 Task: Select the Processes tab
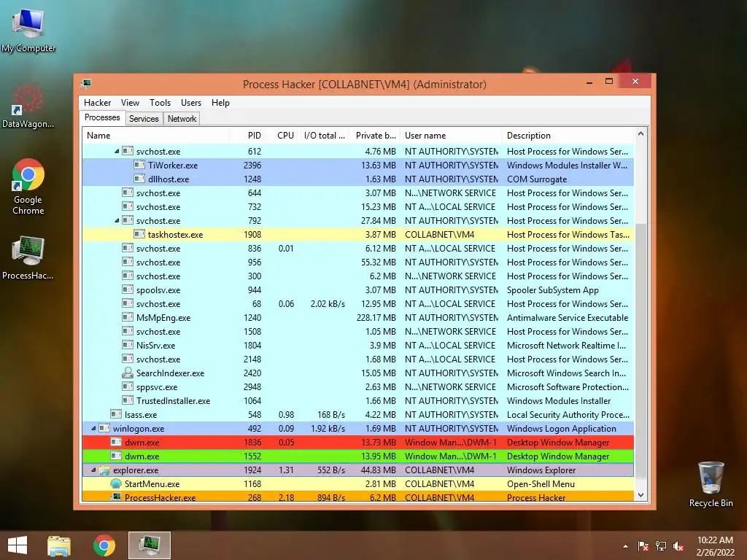tap(102, 117)
